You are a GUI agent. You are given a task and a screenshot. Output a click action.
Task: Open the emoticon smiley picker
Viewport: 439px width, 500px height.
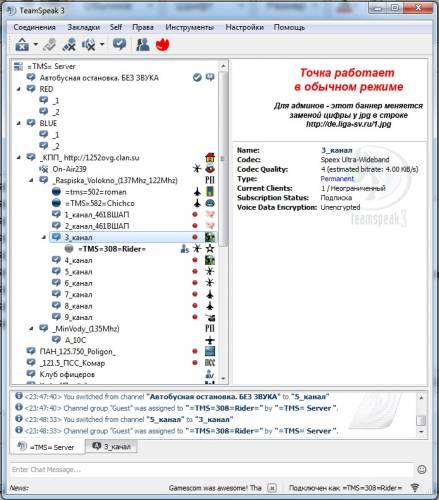(x=422, y=470)
